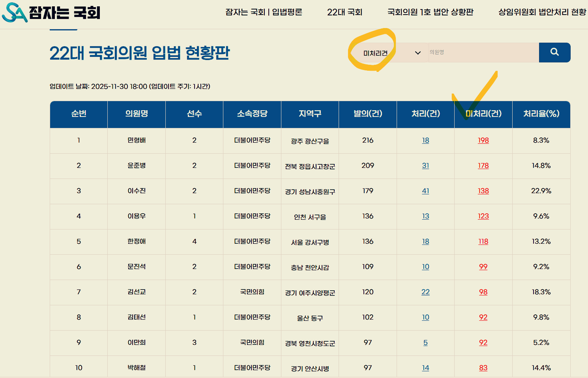
Task: Click the 지역구 column header
Action: coord(310,114)
